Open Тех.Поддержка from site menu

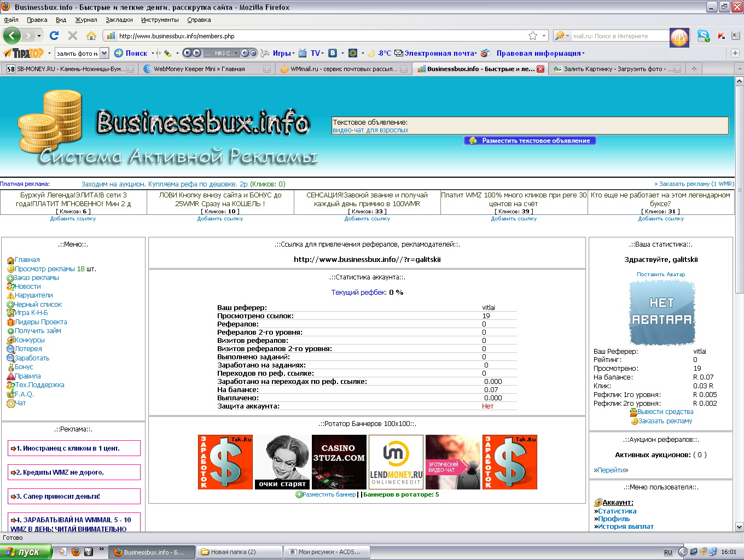tap(39, 385)
